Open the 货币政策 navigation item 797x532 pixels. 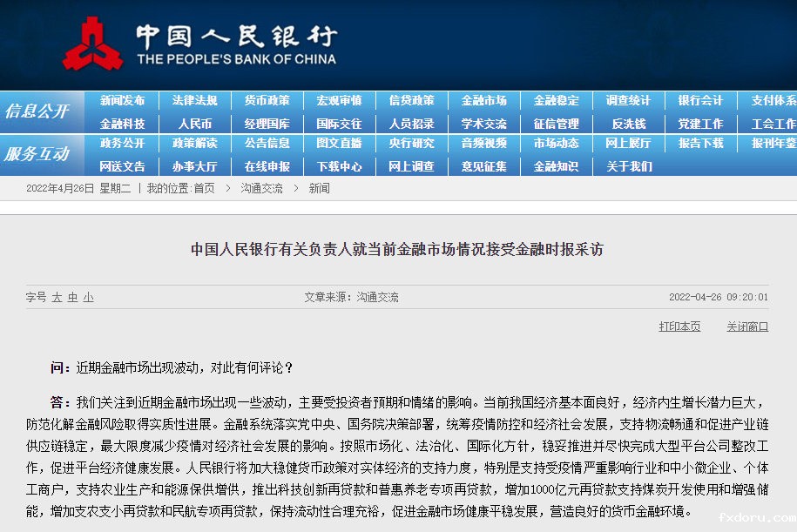coord(267,101)
